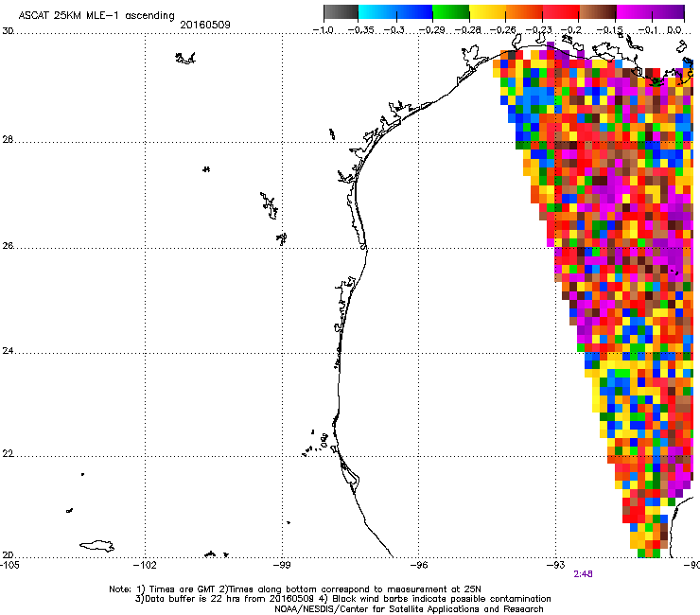Viewport: 700px width, 615px height.
Task: Click the latitude label 26
Action: click(8, 246)
